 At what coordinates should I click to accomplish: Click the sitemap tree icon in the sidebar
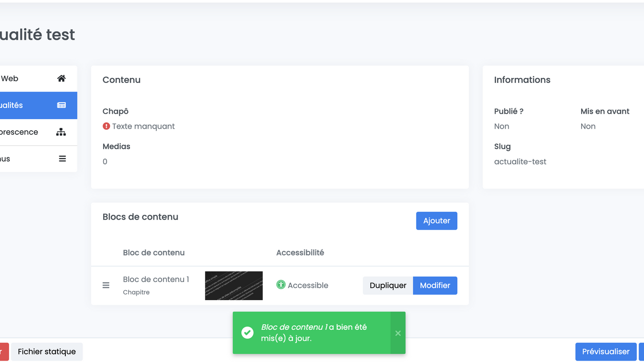point(61,132)
